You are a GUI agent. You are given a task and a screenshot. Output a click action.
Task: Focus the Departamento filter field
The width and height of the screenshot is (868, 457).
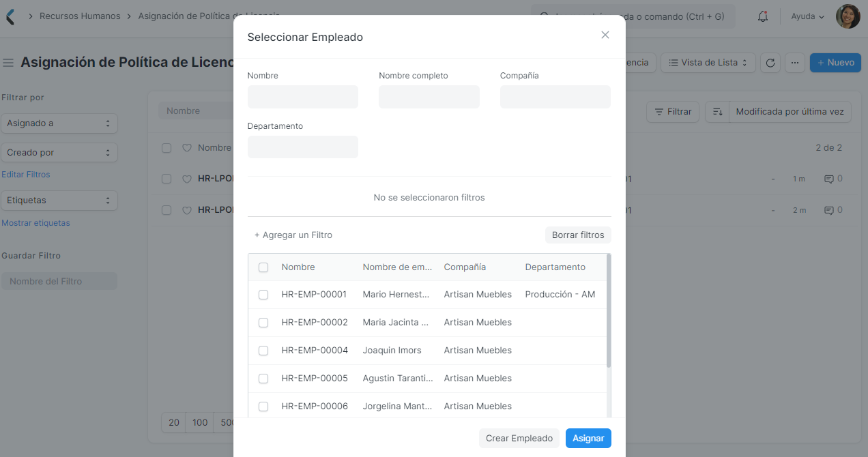coord(303,147)
